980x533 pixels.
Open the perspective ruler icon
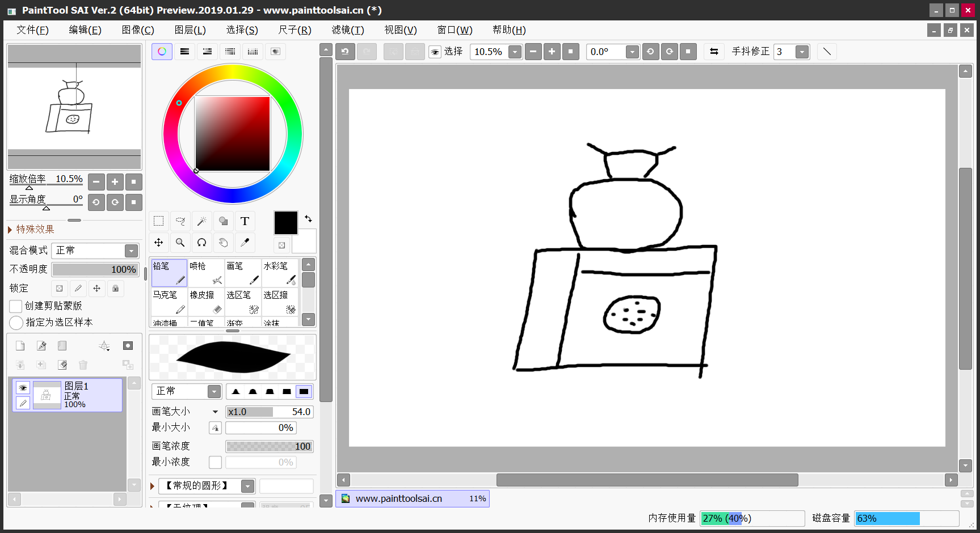pyautogui.click(x=104, y=346)
